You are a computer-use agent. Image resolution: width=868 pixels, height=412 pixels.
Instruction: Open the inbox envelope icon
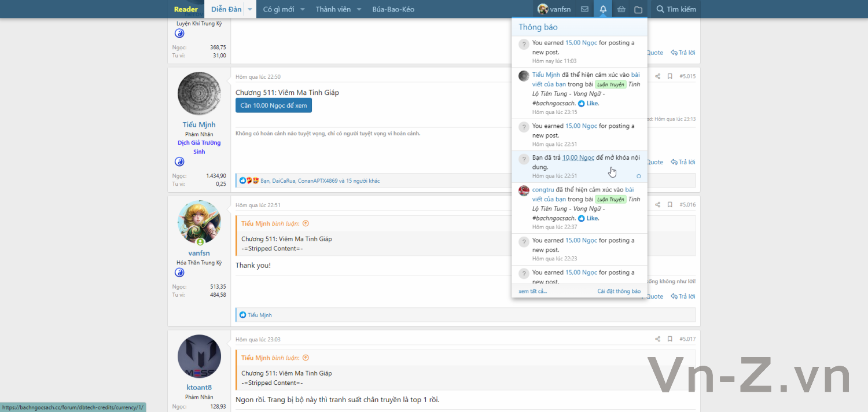(x=584, y=9)
